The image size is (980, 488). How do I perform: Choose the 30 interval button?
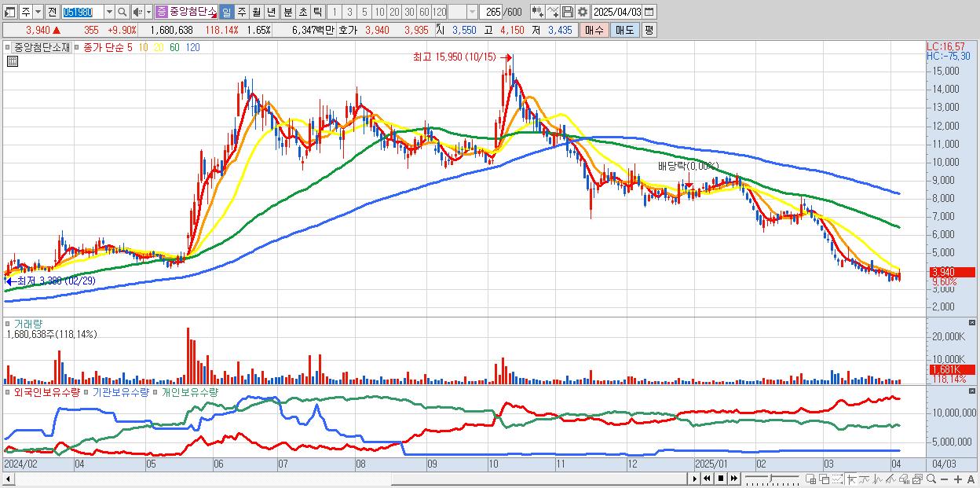409,12
